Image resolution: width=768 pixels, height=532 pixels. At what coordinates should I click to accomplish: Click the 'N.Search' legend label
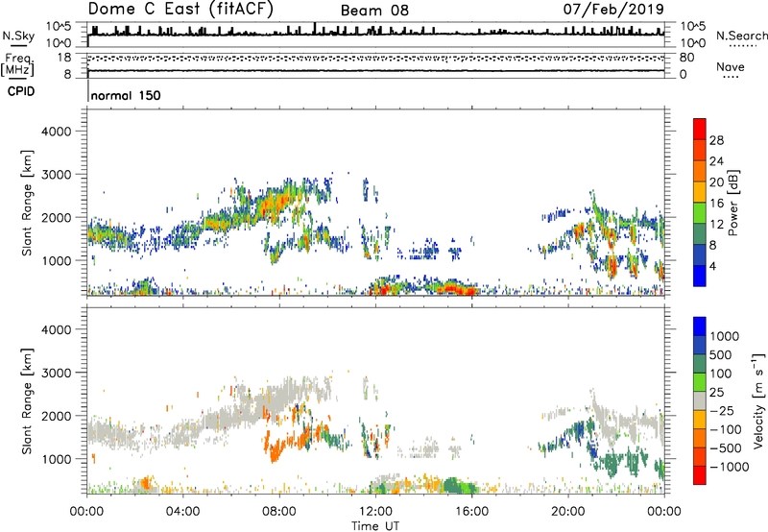741,36
